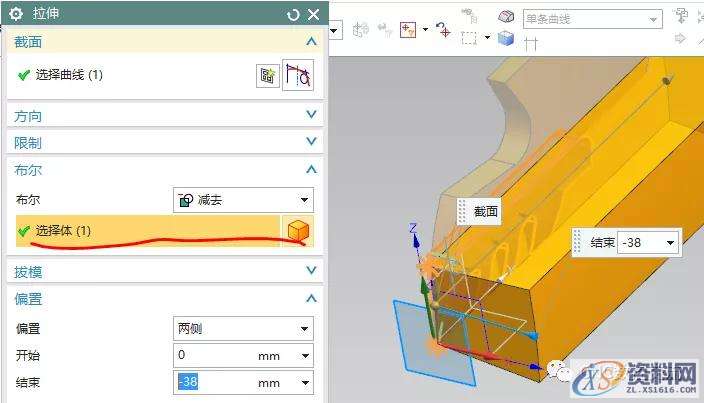Expand the 限制 section
The width and height of the screenshot is (704, 403).
pos(312,143)
